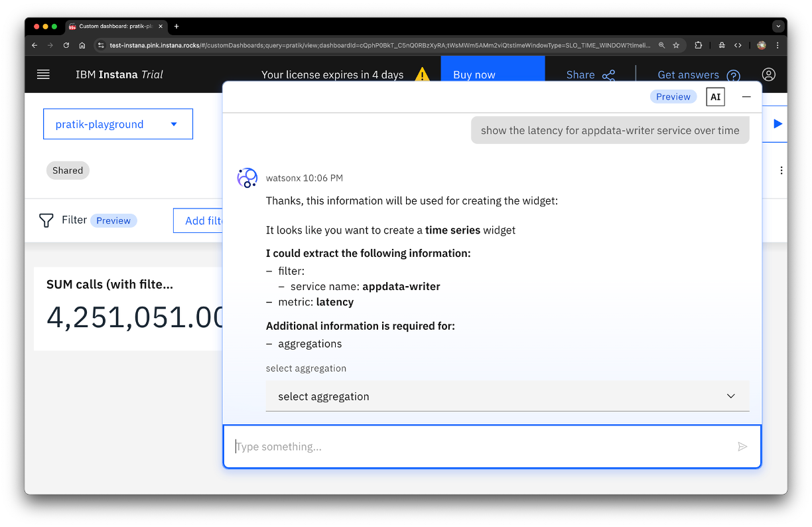Click the Get answers question mark icon
The width and height of the screenshot is (812, 527).
point(733,76)
